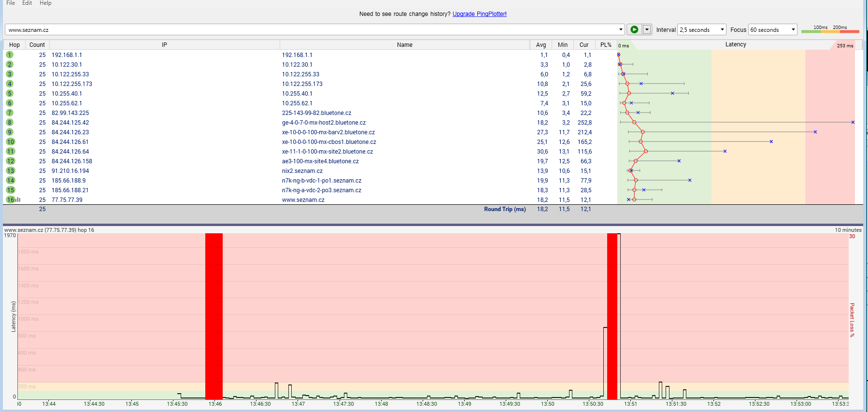Follow the Upgrade PingPlotter link
The width and height of the screenshot is (868, 412).
pos(479,14)
